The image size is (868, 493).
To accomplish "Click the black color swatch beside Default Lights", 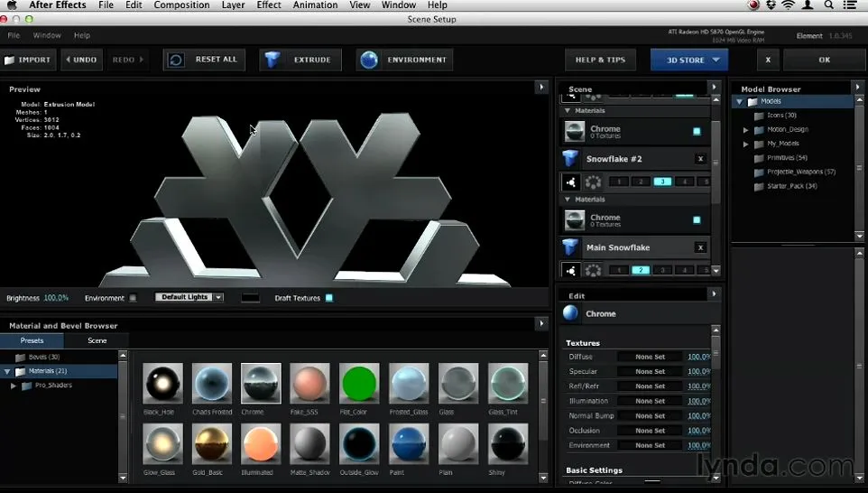I will pos(250,298).
